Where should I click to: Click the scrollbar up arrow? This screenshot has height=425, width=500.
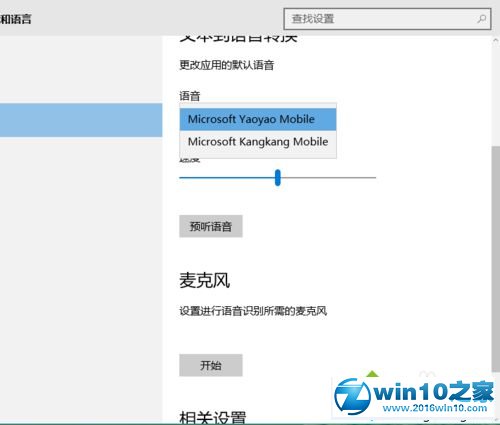495,40
